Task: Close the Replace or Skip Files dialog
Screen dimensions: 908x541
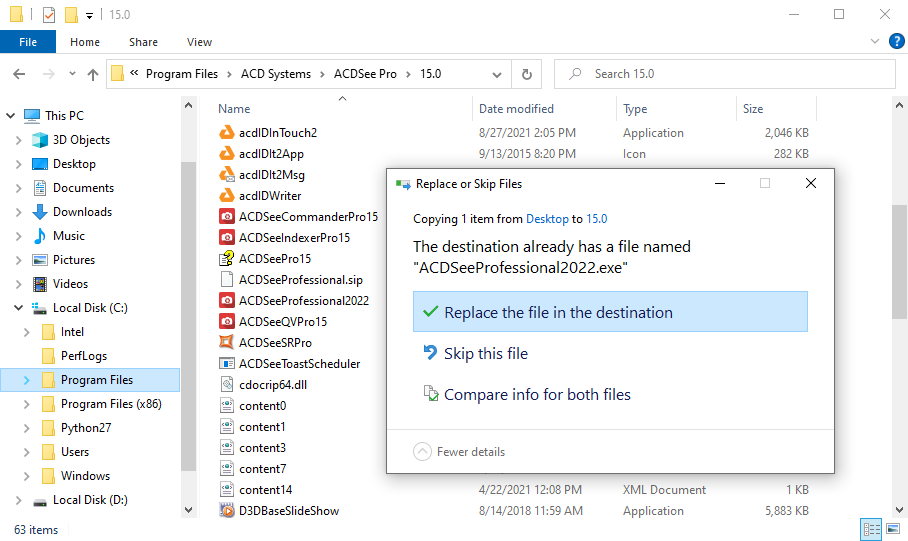Action: click(811, 184)
